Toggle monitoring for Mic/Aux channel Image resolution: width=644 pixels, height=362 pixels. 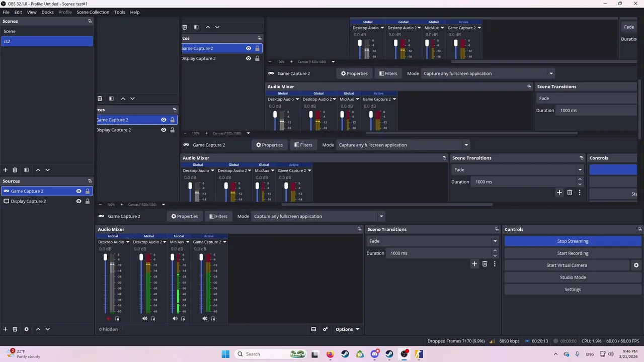point(183,318)
